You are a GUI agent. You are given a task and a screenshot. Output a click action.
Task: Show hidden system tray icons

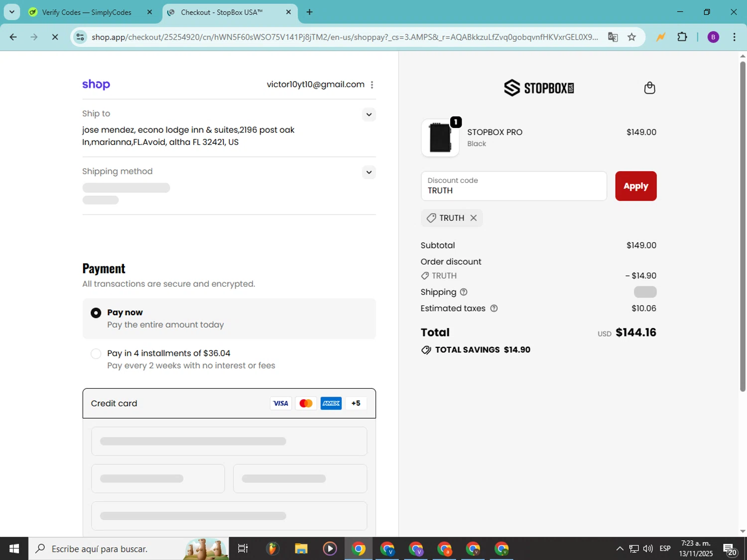(x=620, y=549)
